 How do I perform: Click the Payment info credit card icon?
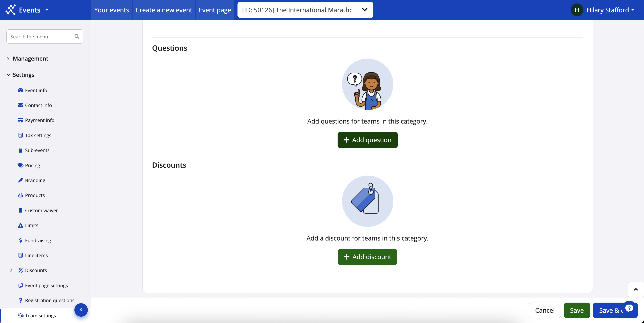click(20, 120)
